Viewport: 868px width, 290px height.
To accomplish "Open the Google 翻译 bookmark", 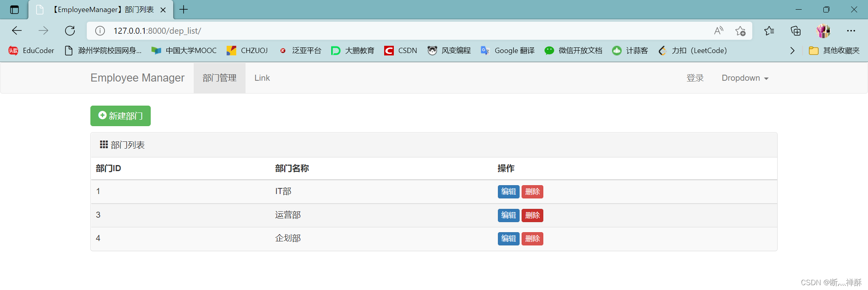I will [x=508, y=51].
